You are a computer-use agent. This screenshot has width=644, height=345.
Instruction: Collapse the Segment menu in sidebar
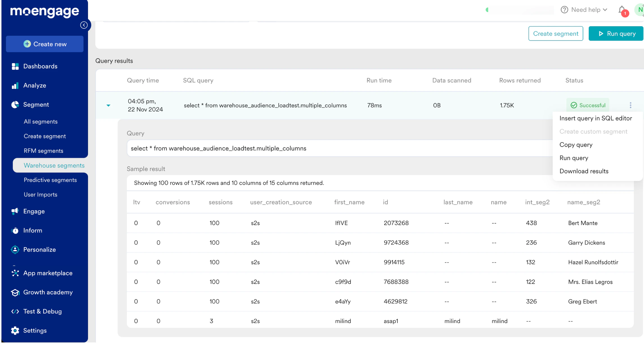(x=36, y=105)
